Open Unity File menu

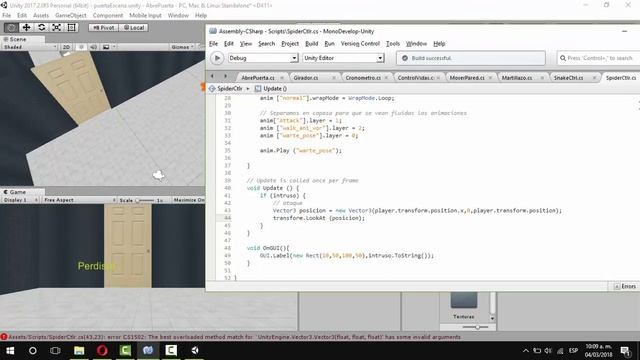[x=7, y=16]
